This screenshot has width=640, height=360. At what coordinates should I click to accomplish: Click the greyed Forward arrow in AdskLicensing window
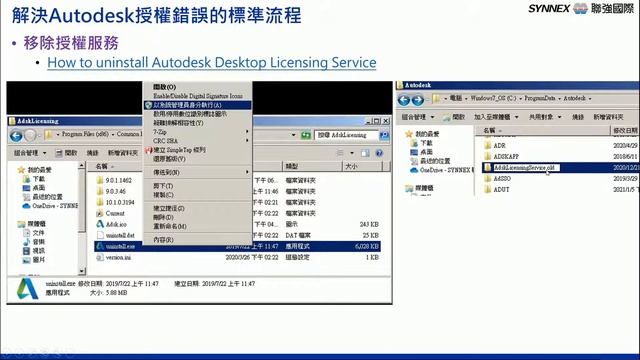pyautogui.click(x=30, y=136)
